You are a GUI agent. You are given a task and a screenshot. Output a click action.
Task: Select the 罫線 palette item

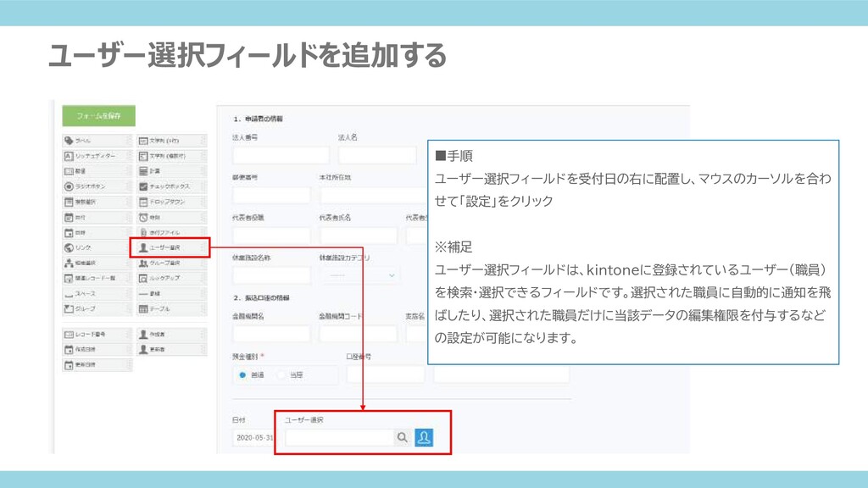click(171, 293)
